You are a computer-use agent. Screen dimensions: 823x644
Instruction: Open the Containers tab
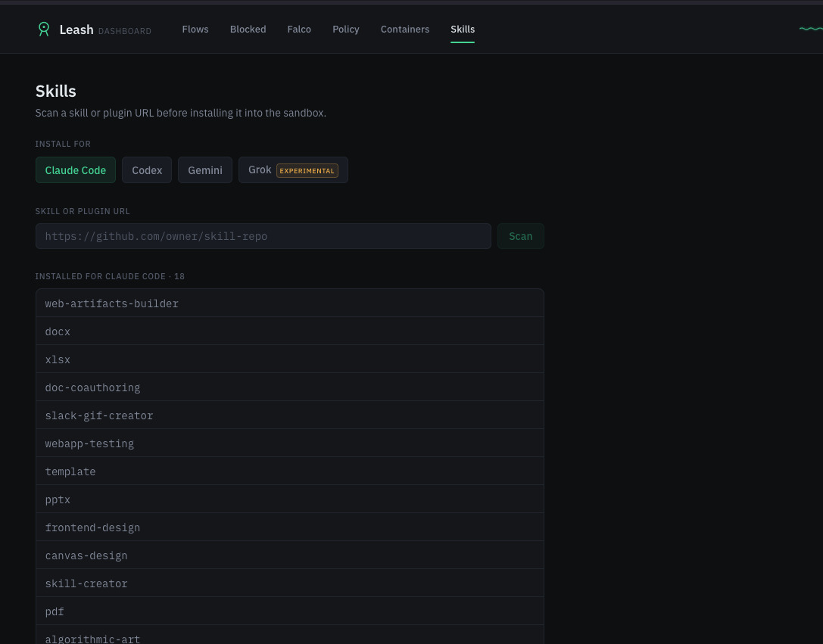tap(404, 30)
